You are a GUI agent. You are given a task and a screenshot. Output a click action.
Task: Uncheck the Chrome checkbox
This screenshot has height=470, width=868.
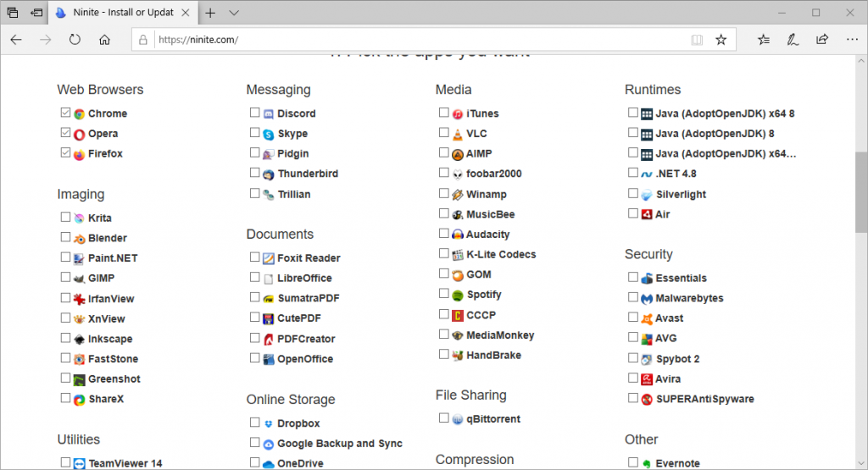point(65,113)
